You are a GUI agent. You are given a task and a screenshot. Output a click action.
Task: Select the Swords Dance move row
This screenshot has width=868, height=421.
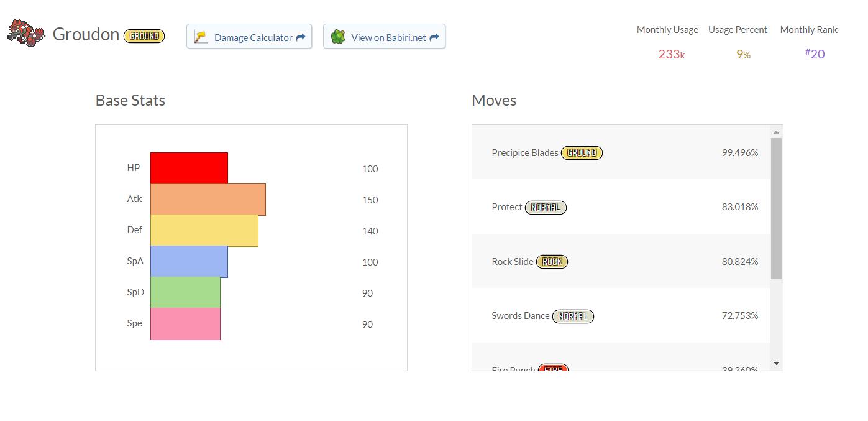click(x=621, y=315)
